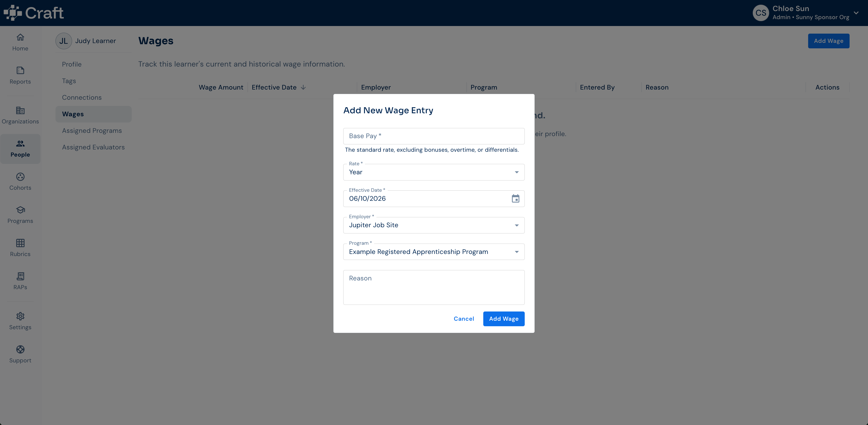Open the Cohorts sidebar icon
This screenshot has width=868, height=425.
tap(20, 177)
